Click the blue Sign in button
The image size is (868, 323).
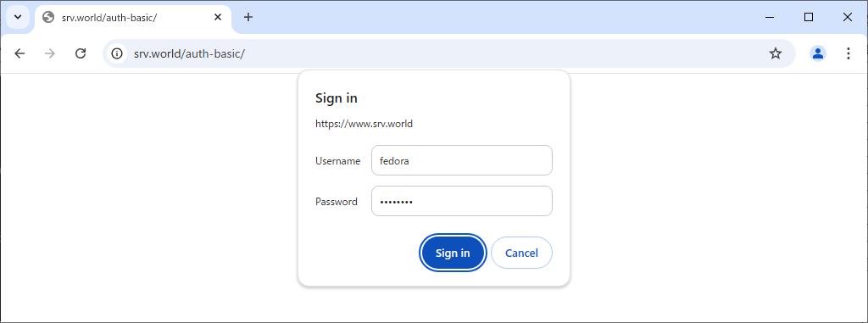(x=453, y=253)
